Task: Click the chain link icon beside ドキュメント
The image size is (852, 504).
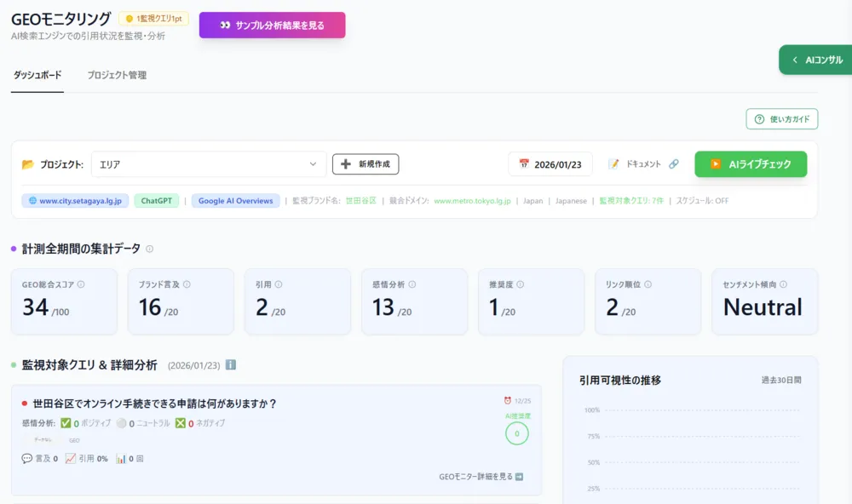Action: [674, 164]
